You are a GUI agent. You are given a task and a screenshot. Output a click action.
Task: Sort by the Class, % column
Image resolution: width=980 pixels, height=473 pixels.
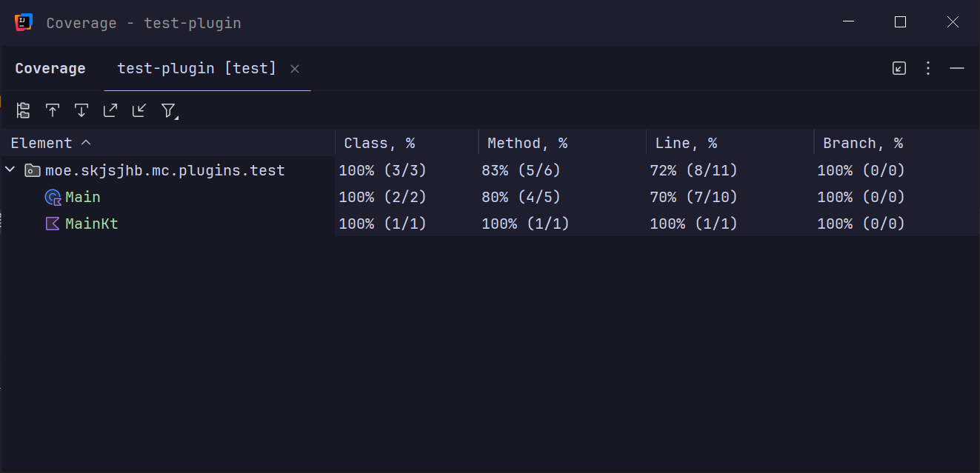point(379,144)
